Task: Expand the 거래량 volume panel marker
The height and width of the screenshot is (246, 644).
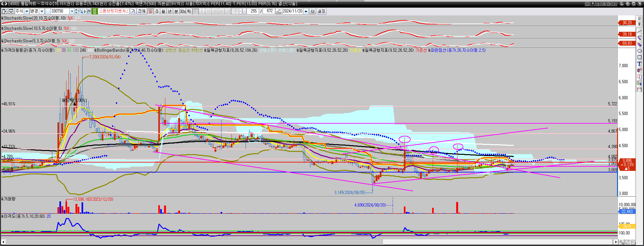Action: click(x=2, y=199)
